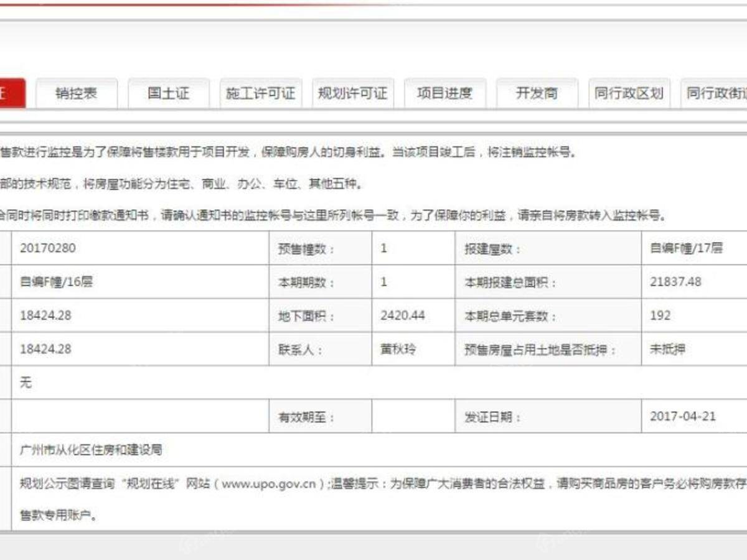747x560 pixels.
Task: Select contact name 黄秋玲
Action: pyautogui.click(x=398, y=349)
